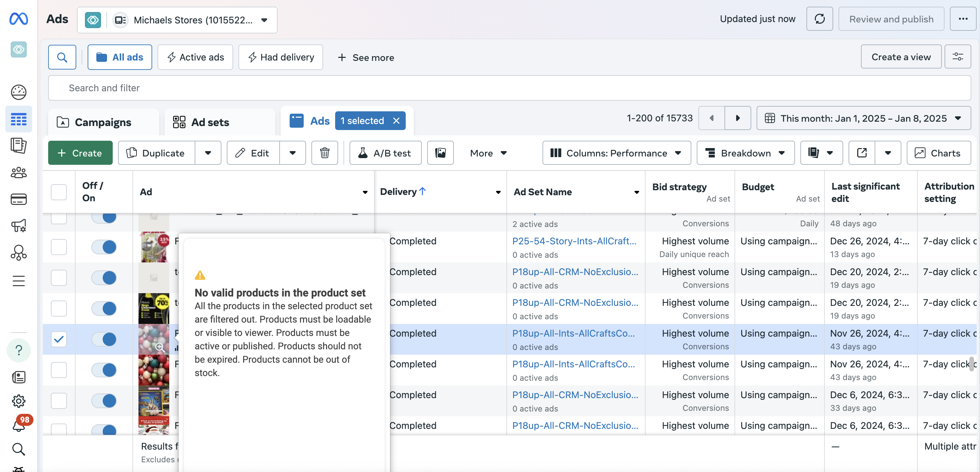
Task: Go to next page of results
Action: 737,118
